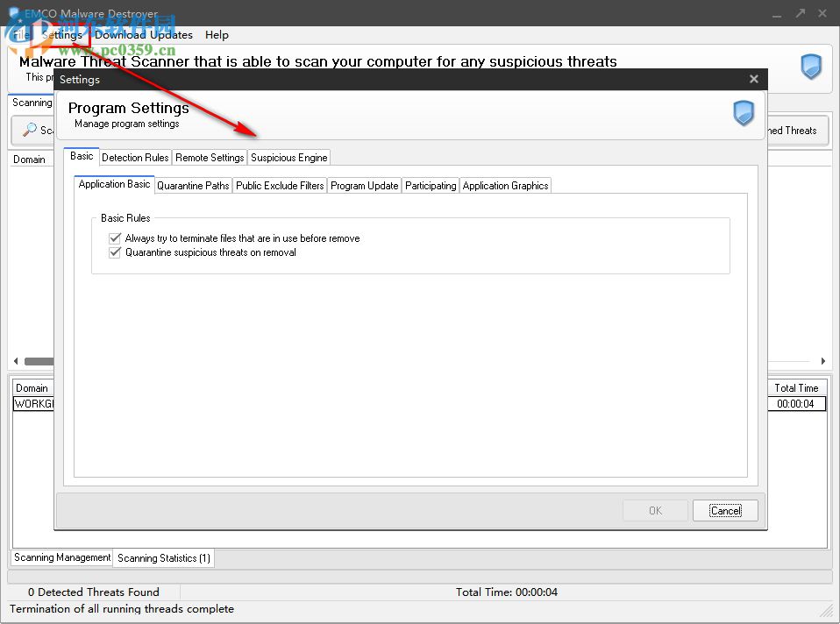This screenshot has height=624, width=840.
Task: Click the left scroll arrow icon
Action: tap(15, 360)
